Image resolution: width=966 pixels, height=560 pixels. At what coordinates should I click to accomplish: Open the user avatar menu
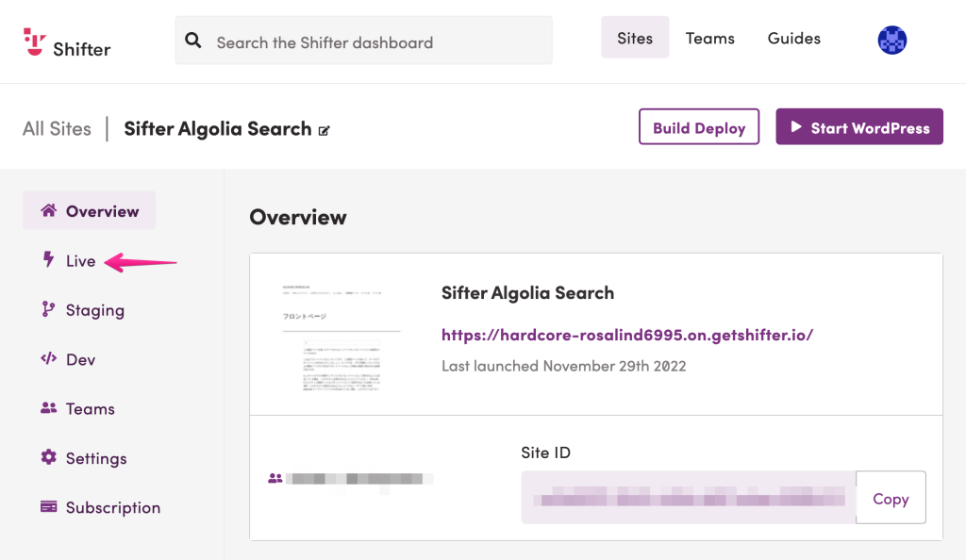click(x=892, y=40)
